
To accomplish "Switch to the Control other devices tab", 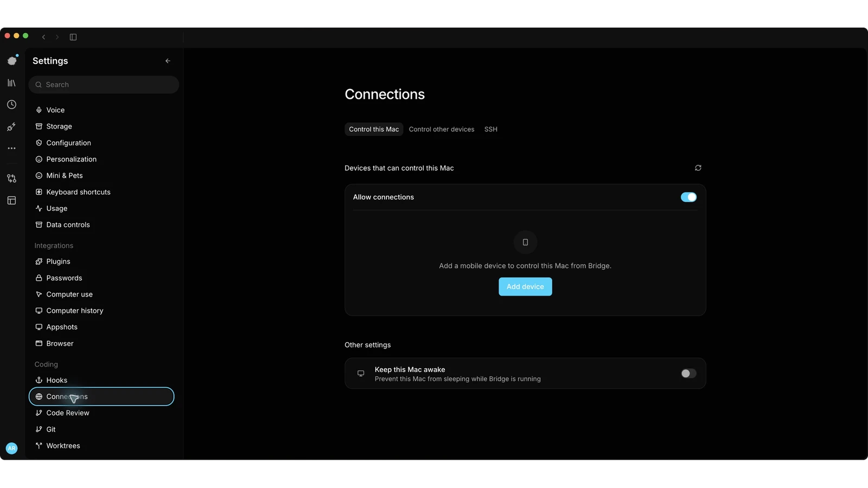I will (x=442, y=130).
